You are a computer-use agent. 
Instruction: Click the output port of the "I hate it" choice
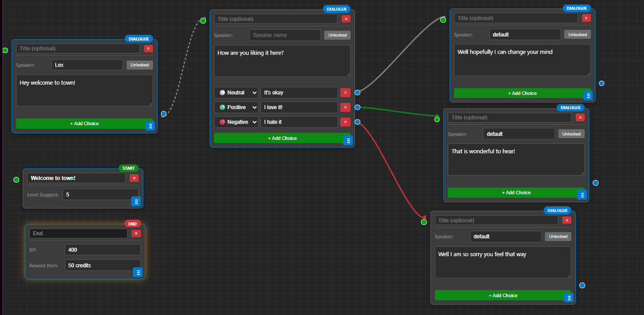pyautogui.click(x=357, y=122)
